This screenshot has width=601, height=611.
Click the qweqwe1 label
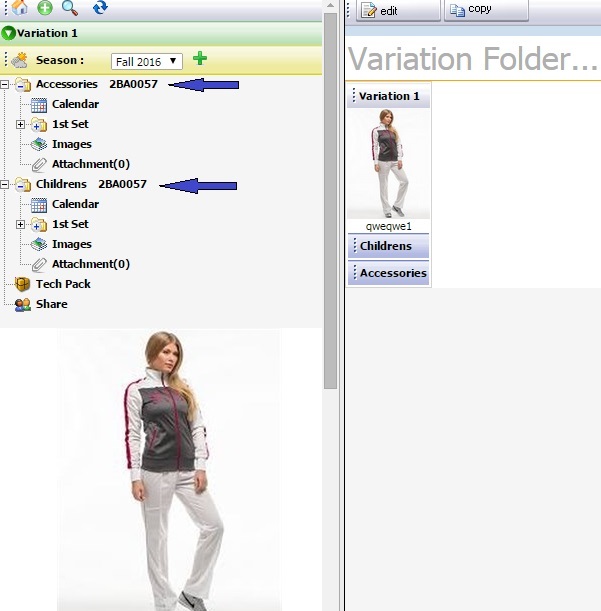coord(389,226)
